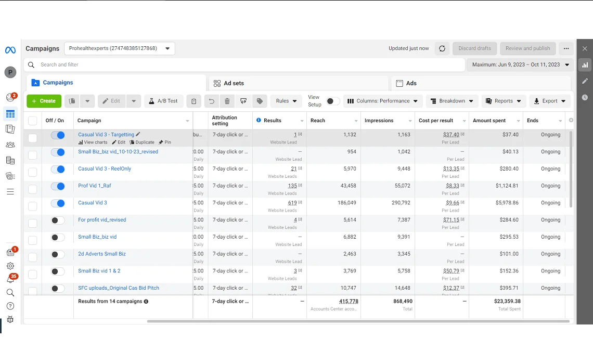This screenshot has width=593, height=364.
Task: Click the Meta logo icon
Action: pyautogui.click(x=10, y=50)
